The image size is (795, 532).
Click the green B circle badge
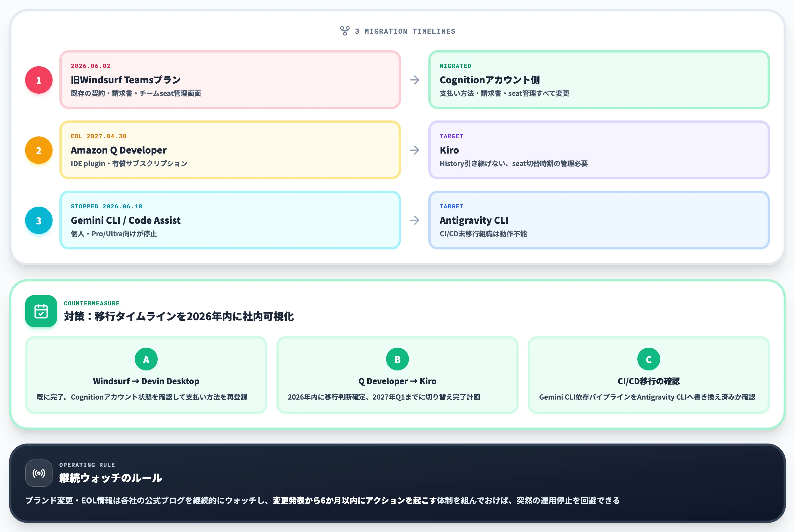coord(397,359)
